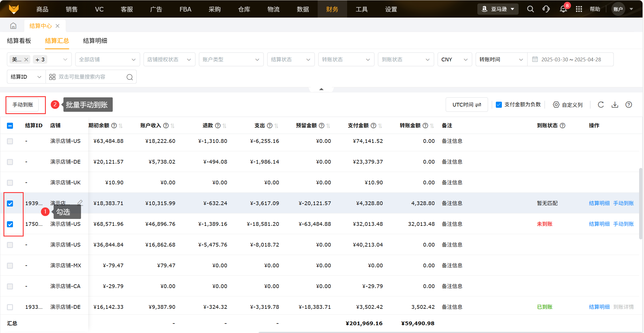Viewport: 644px width, 333px height.
Task: Click the settlement ID search input field
Action: point(86,77)
